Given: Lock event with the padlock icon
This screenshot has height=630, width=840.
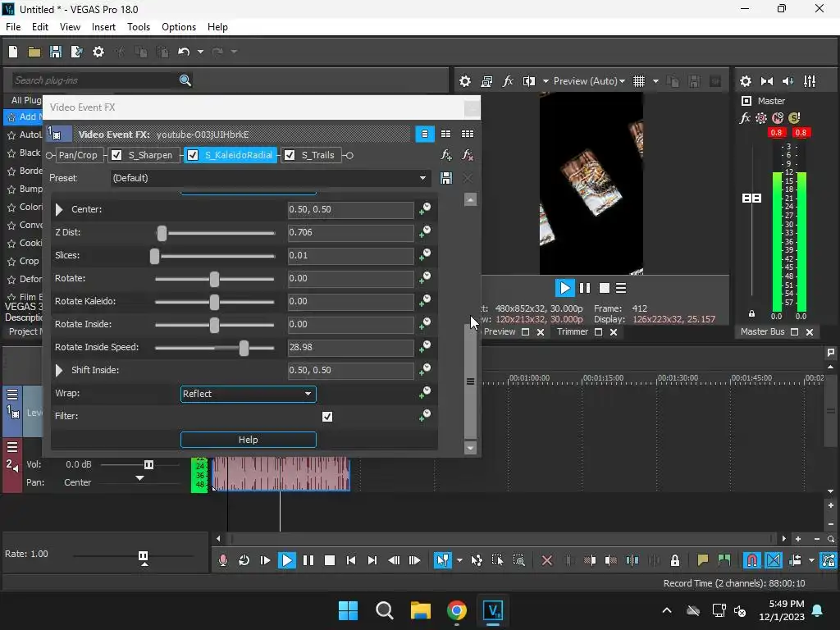Looking at the screenshot, I should (675, 560).
